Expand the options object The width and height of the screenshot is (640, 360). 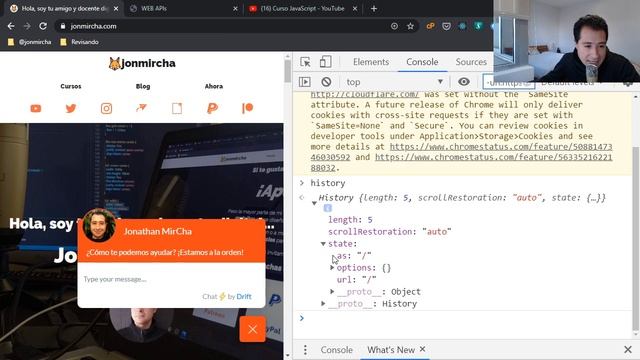(x=332, y=268)
